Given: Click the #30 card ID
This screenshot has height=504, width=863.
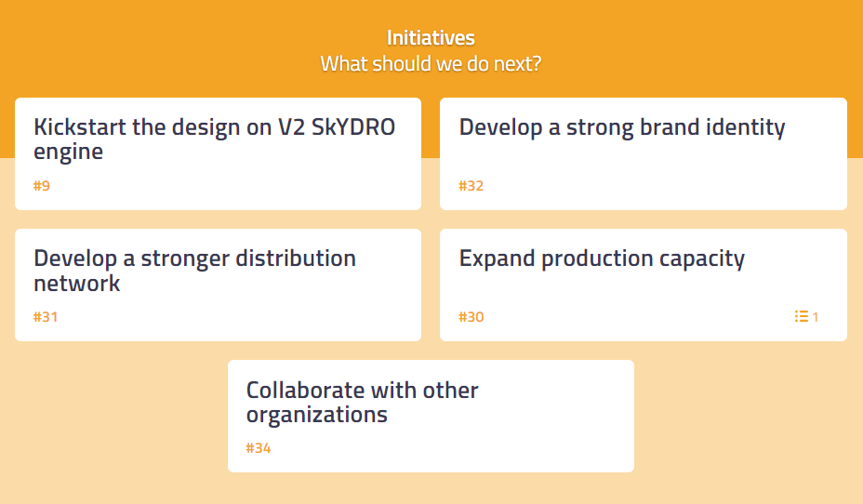Looking at the screenshot, I should coord(471,316).
